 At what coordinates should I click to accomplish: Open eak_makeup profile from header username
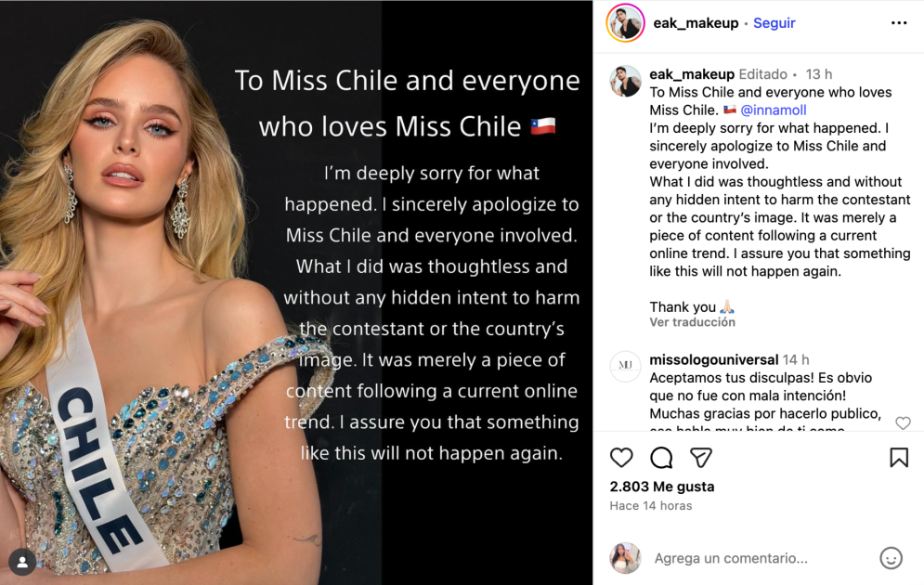click(x=696, y=23)
